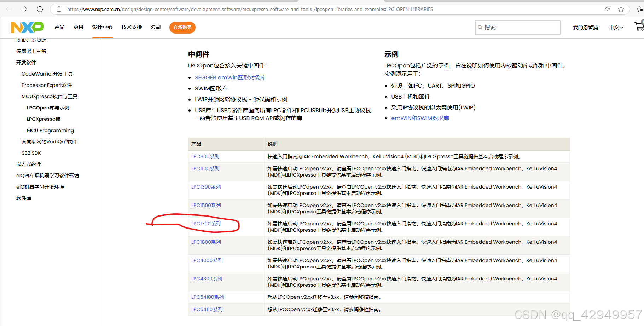644x326 pixels.
Task: Open the LPC4300系列 link
Action: coord(207,279)
